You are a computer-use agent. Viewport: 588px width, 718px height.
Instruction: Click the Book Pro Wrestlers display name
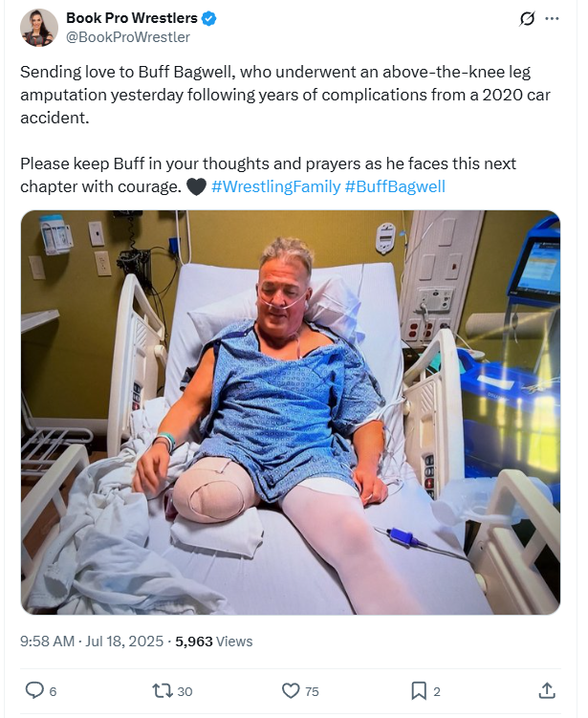click(x=131, y=18)
